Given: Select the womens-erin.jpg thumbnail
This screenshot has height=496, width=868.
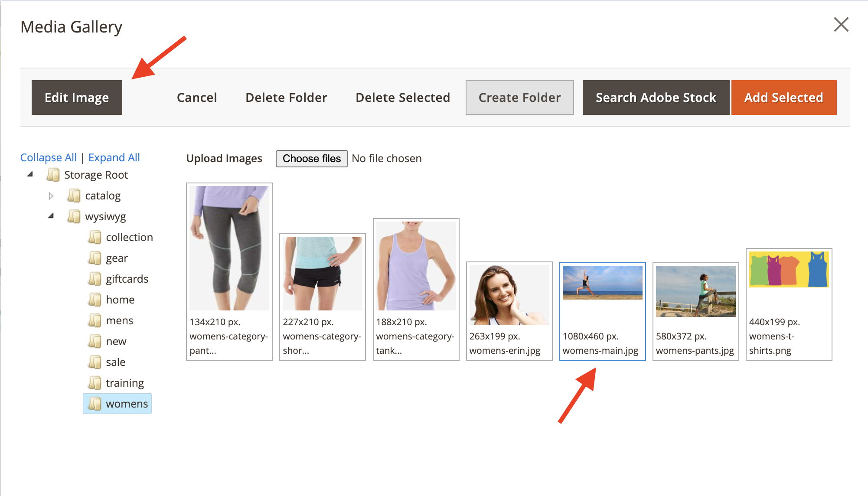Looking at the screenshot, I should tap(509, 296).
